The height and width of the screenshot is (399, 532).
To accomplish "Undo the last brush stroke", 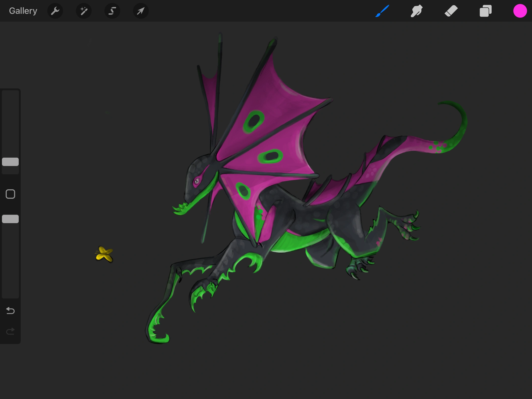I will [10, 311].
